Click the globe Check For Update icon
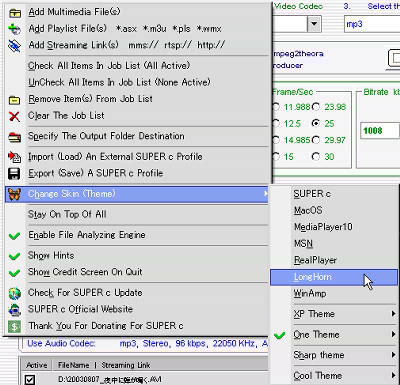400x385 pixels. click(x=14, y=293)
